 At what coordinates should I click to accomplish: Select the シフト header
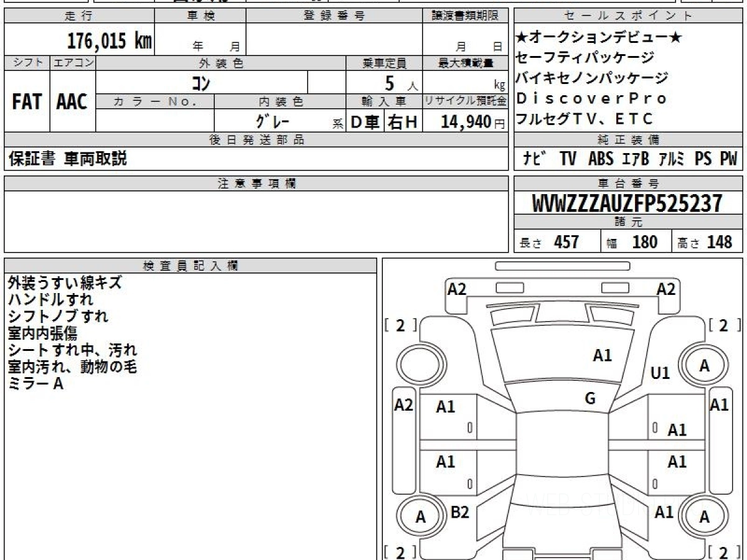tap(27, 63)
